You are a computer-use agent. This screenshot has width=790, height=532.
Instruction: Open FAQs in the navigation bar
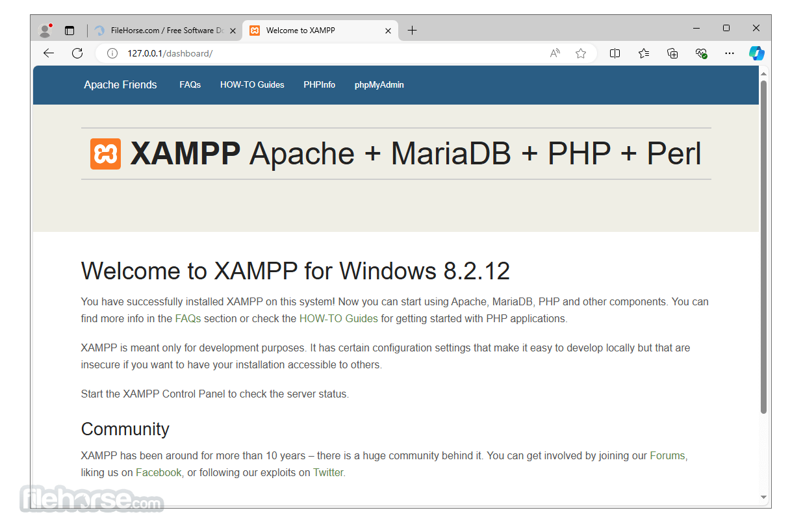point(190,84)
